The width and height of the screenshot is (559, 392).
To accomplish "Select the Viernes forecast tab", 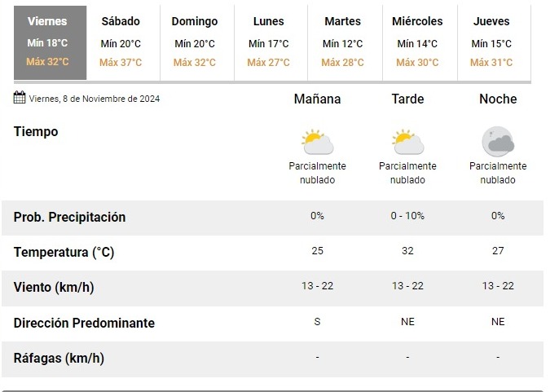I will 47,42.
